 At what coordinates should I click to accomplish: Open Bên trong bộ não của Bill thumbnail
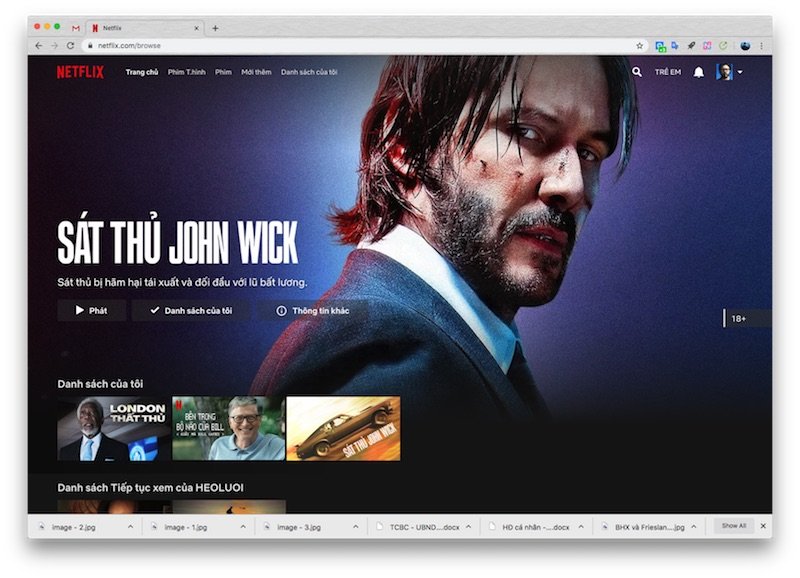pos(229,429)
